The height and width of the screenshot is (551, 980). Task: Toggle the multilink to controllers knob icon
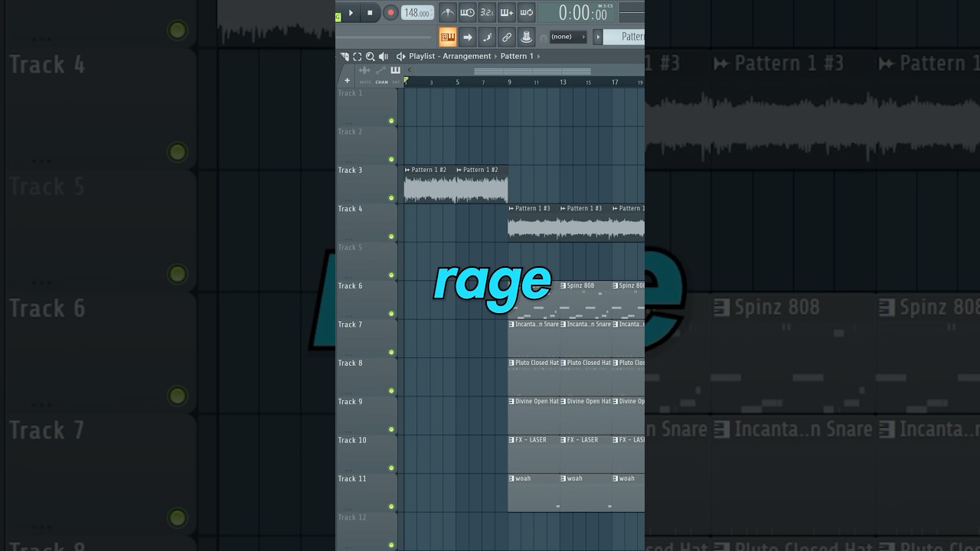click(x=526, y=37)
